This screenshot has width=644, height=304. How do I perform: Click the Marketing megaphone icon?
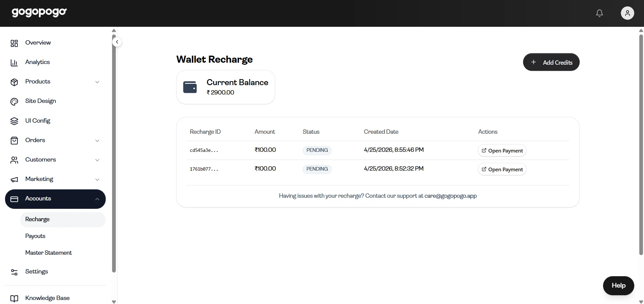click(14, 180)
